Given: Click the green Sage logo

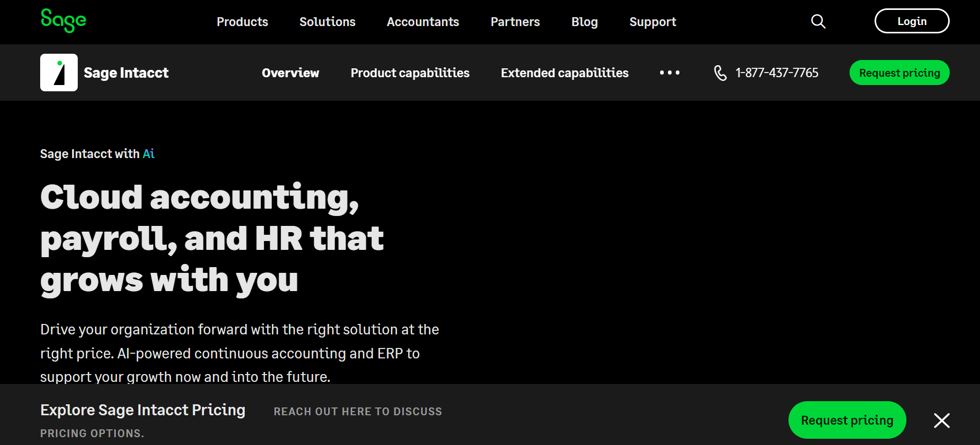Looking at the screenshot, I should (63, 21).
